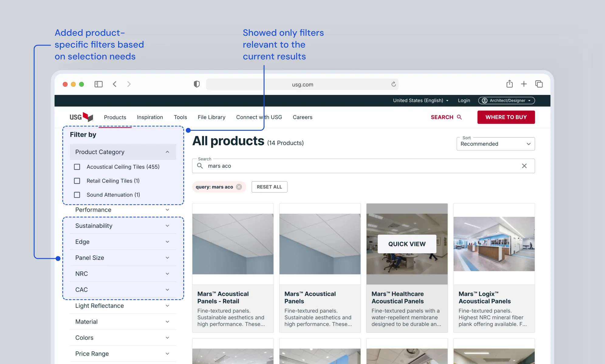Screen dimensions: 605x364
Task: Open the Careers link
Action: click(302, 117)
